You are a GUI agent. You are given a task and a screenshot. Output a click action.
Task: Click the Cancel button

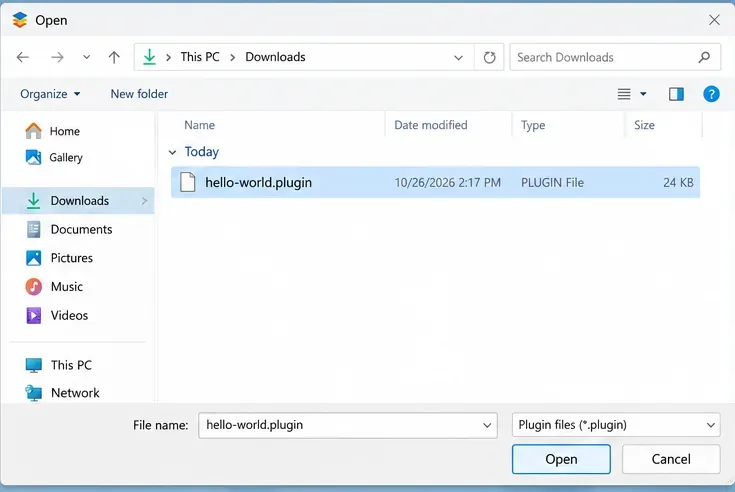[671, 459]
